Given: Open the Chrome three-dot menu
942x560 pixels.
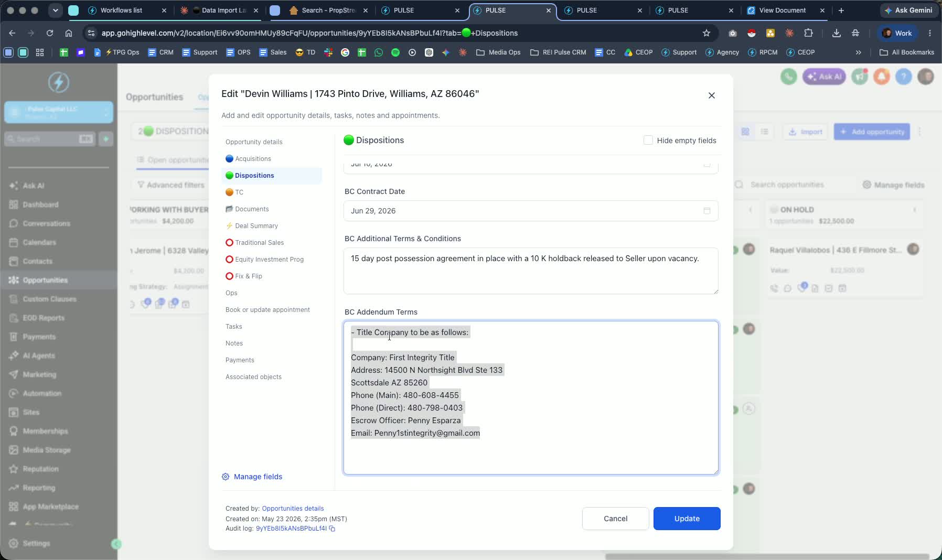Looking at the screenshot, I should click(x=929, y=33).
